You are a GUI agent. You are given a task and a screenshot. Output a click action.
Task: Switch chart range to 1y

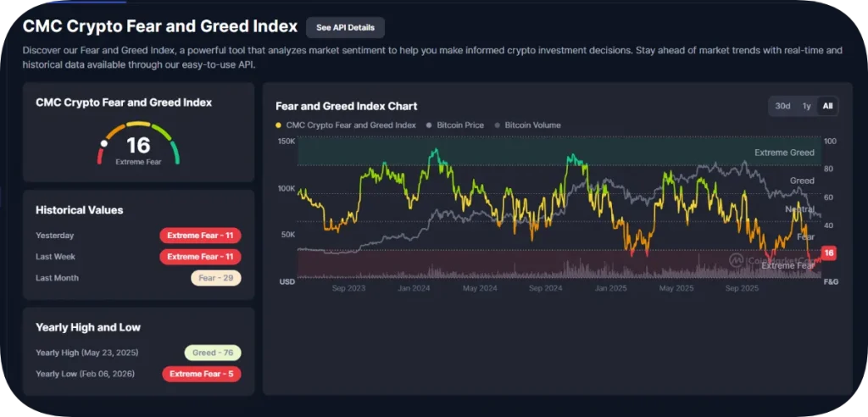(807, 106)
